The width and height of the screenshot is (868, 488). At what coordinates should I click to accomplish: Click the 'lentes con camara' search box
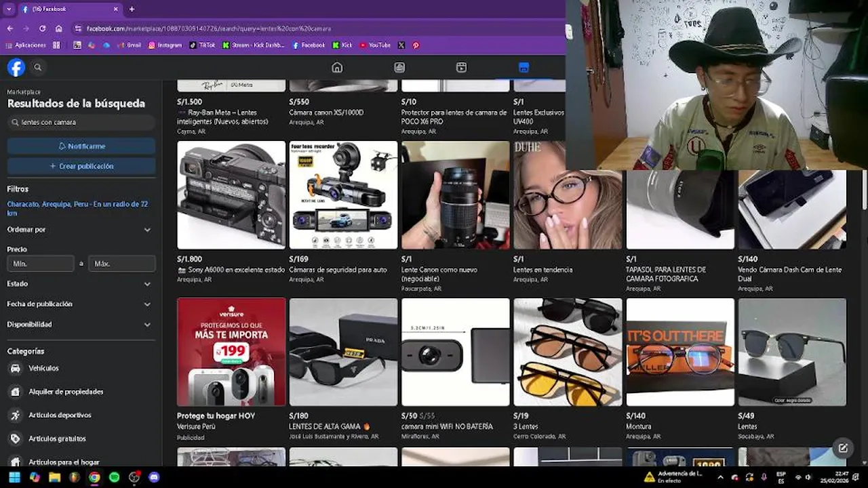coord(81,123)
